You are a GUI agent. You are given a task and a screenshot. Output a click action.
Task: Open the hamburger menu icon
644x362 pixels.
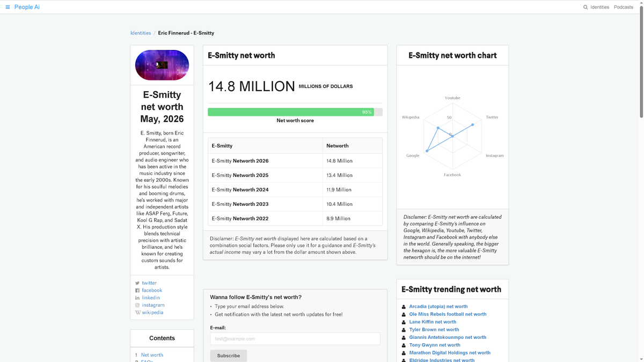[8, 7]
